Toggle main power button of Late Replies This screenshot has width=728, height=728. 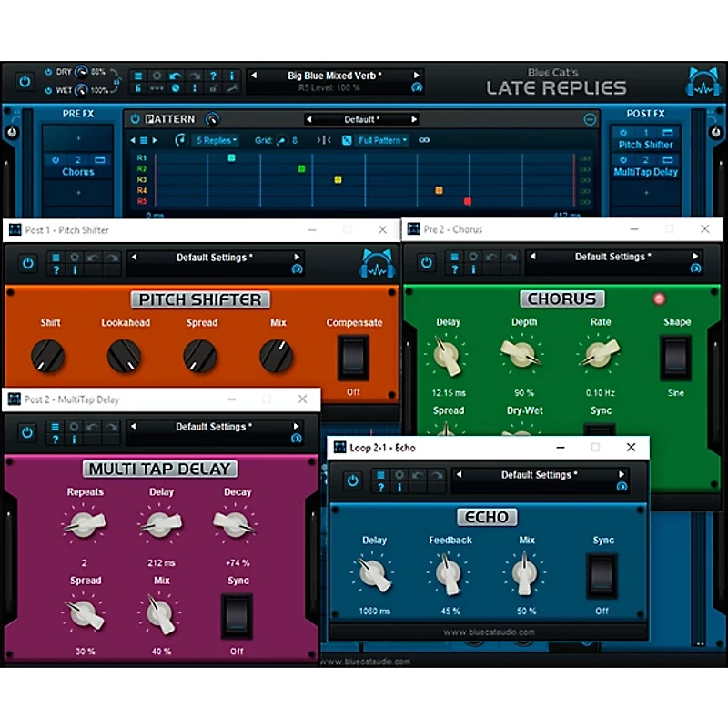[x=25, y=82]
